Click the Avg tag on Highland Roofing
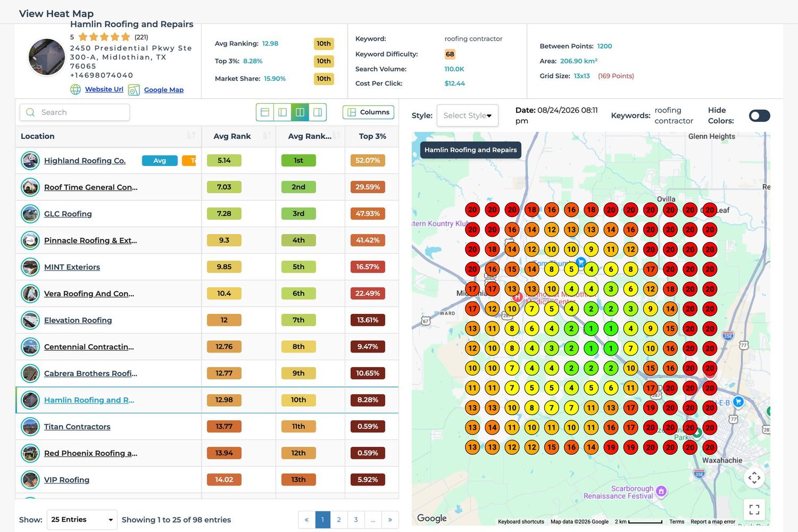 point(160,161)
